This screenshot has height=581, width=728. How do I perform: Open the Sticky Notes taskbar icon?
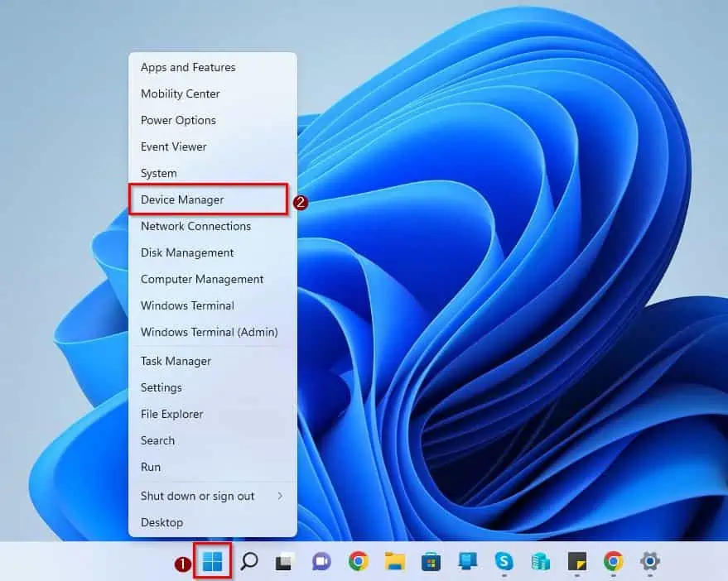[x=577, y=561]
